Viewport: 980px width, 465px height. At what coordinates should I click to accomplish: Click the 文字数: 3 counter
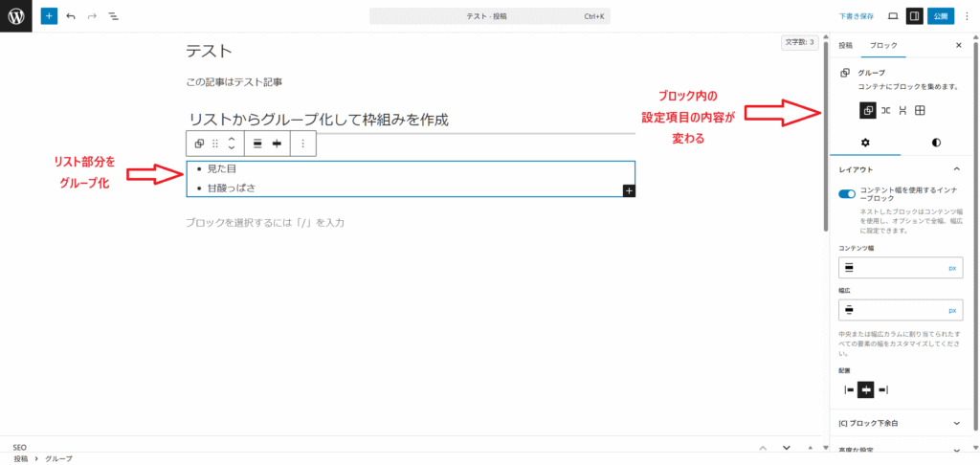pos(799,42)
